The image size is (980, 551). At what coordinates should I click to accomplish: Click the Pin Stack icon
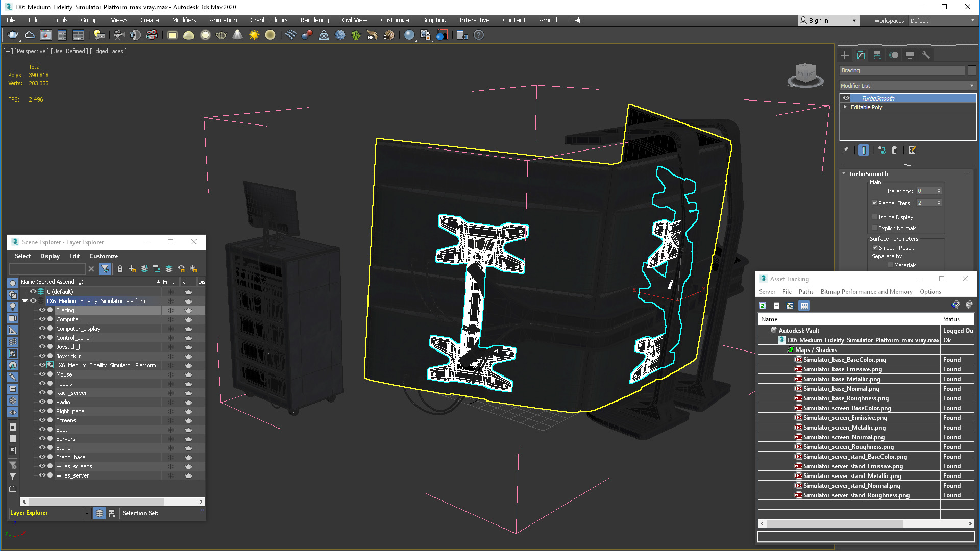pyautogui.click(x=845, y=150)
